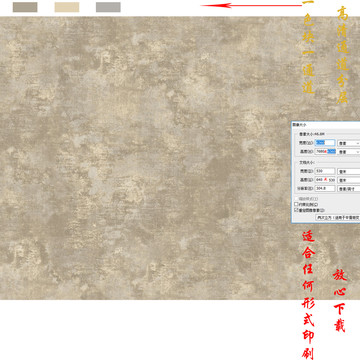Click the Image Size dialog title bar
Screen dimensions: 360x360
pos(326,124)
